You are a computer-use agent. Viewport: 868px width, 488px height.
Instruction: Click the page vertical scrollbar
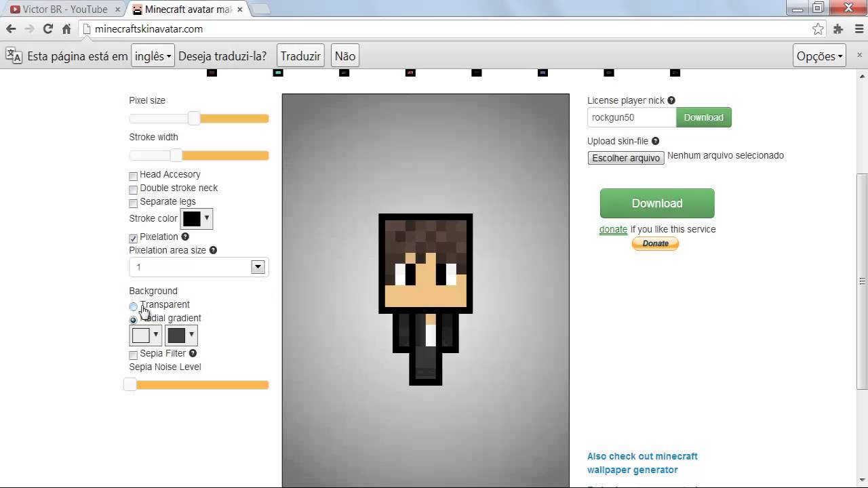[x=862, y=281]
